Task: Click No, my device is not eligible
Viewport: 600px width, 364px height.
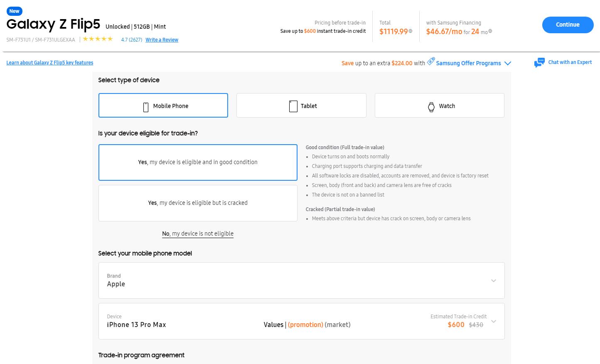Action: pos(198,234)
